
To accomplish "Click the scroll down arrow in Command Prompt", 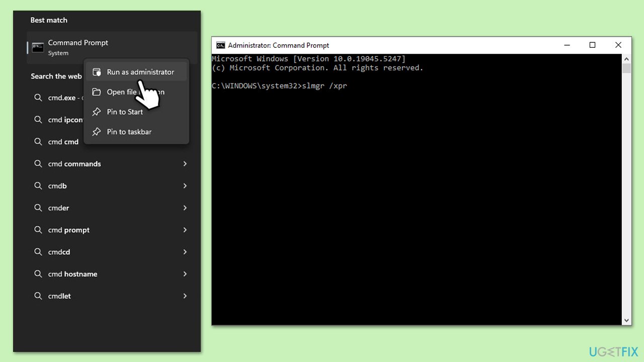I will [626, 320].
